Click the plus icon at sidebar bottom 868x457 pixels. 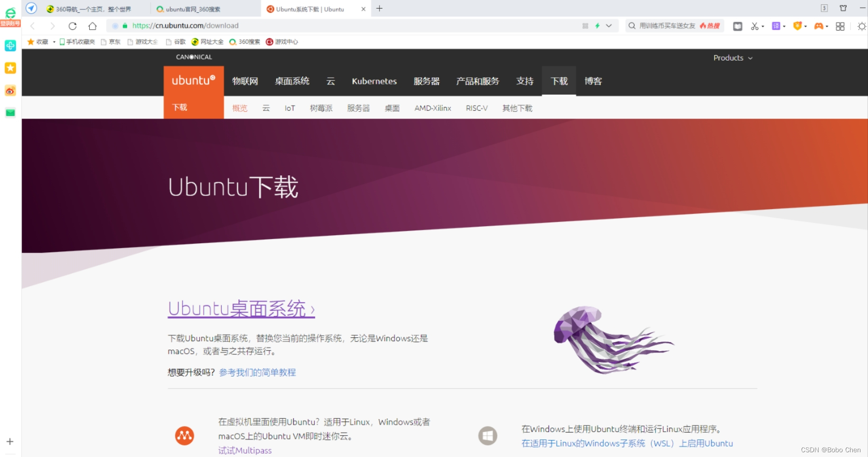10,441
